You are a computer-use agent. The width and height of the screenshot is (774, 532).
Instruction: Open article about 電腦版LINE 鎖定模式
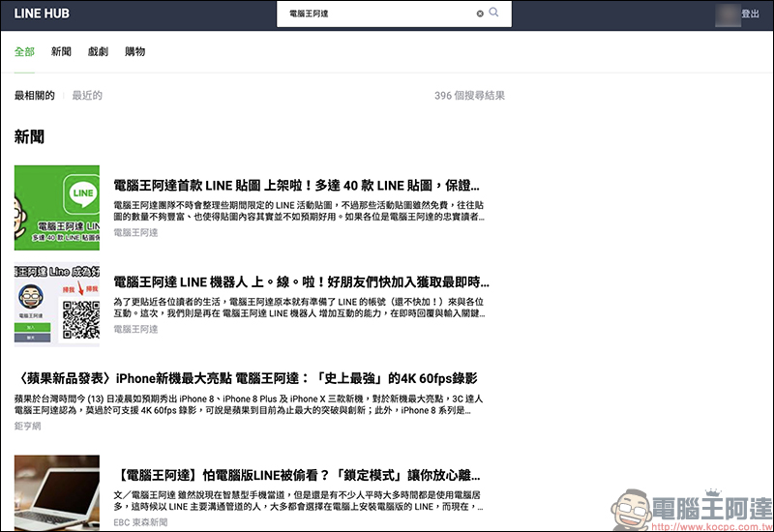point(297,475)
